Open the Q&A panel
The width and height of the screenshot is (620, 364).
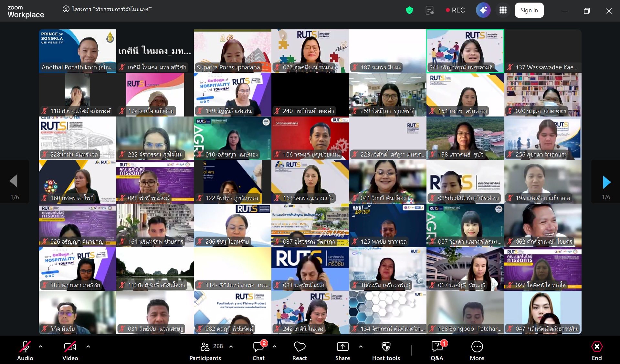pos(437,350)
